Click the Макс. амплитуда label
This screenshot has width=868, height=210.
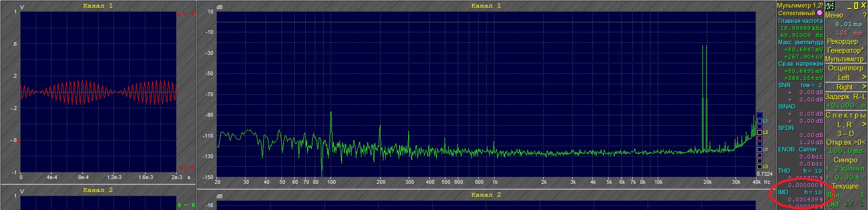[800, 42]
